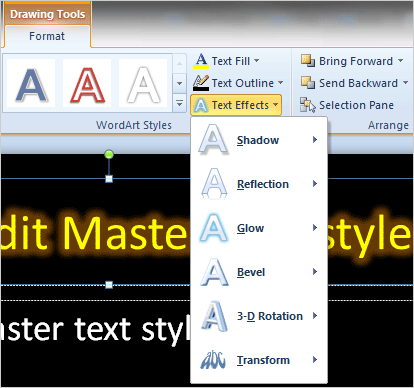The image size is (414, 388).
Task: Expand the full WordArt styles gallery
Action: point(179,103)
